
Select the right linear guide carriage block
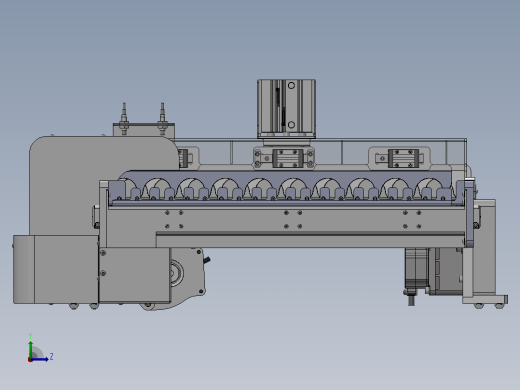[403, 158]
